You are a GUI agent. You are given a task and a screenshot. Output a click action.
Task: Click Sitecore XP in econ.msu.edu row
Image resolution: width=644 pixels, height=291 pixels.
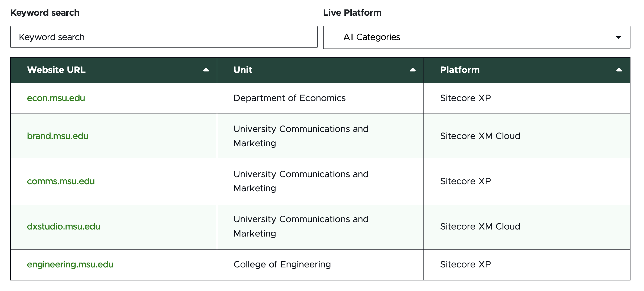[x=465, y=98]
